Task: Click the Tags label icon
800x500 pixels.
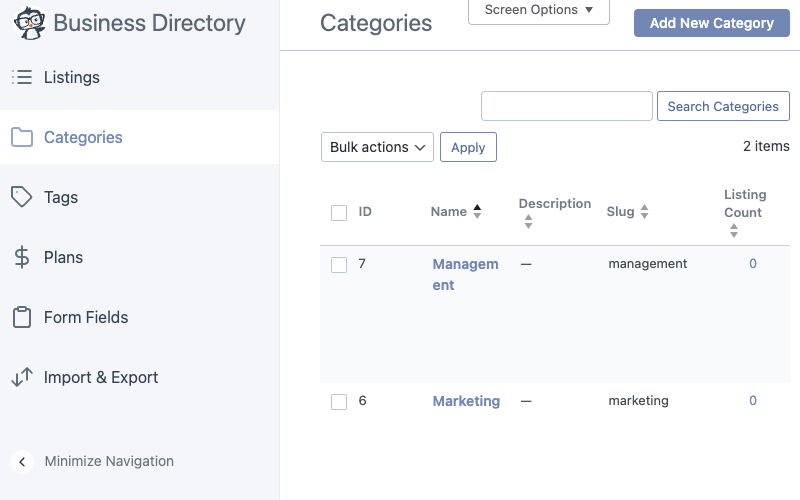Action: point(21,197)
